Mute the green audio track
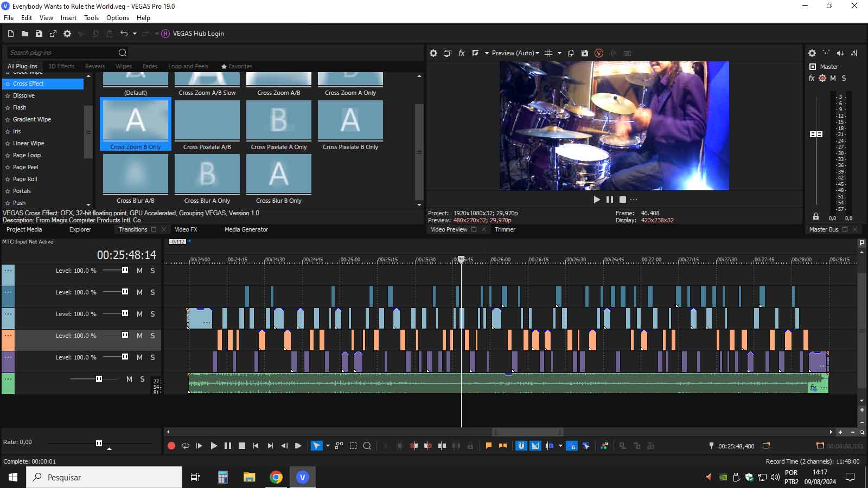Screen dimensions: 868x488 point(129,379)
